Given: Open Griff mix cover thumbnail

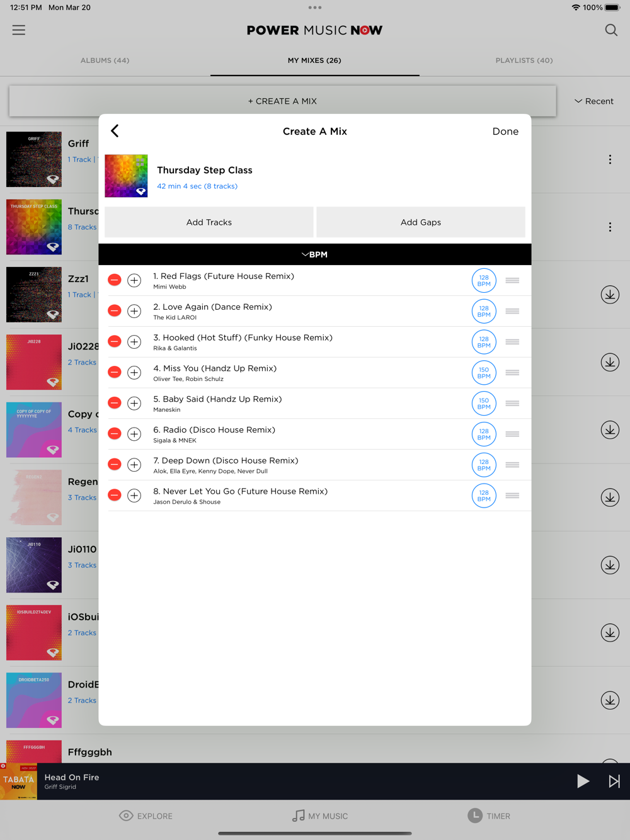Looking at the screenshot, I should pyautogui.click(x=34, y=159).
